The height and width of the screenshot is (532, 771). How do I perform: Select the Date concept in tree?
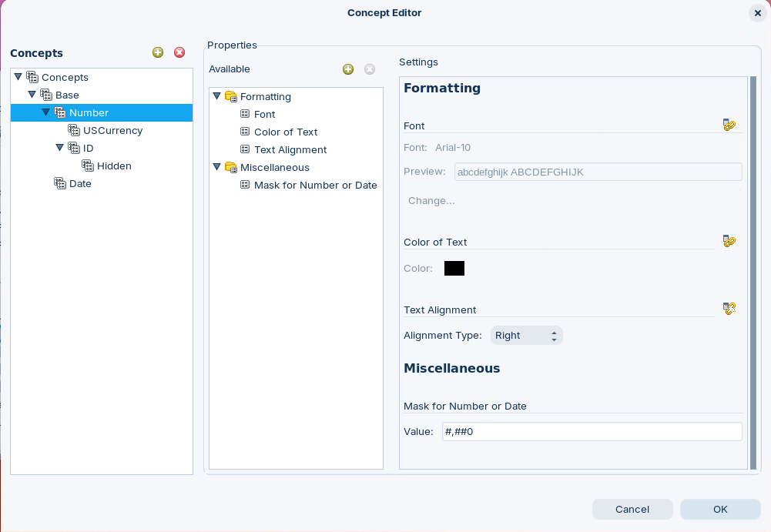pos(80,183)
